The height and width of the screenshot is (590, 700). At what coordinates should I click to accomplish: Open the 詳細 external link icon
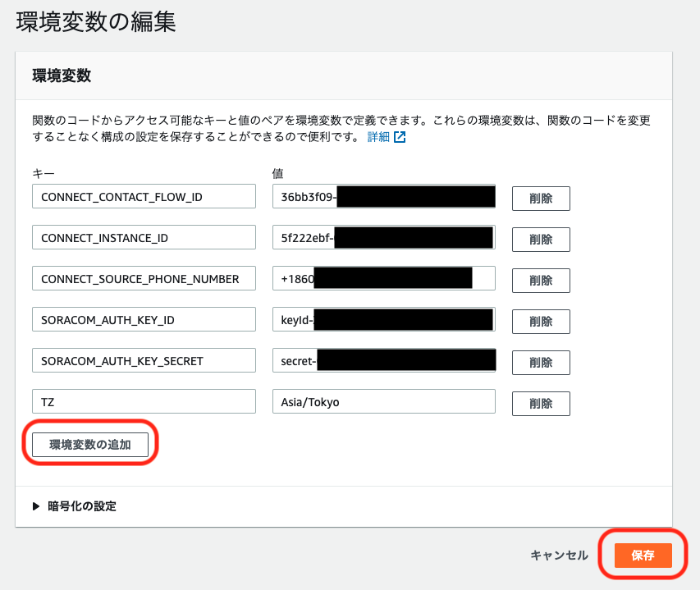(x=400, y=137)
